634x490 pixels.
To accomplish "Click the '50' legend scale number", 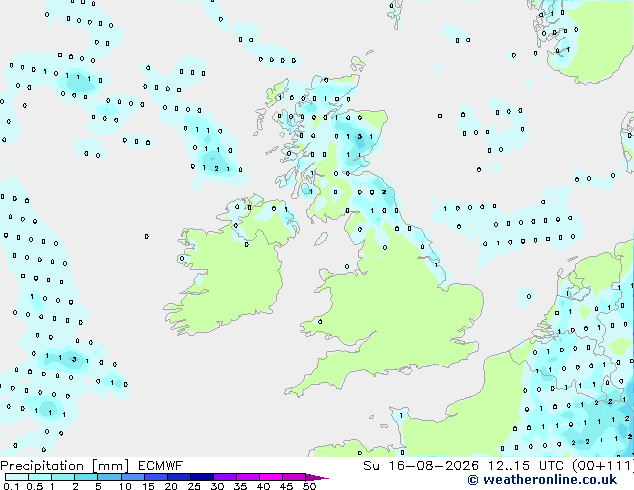I will coord(309,486).
